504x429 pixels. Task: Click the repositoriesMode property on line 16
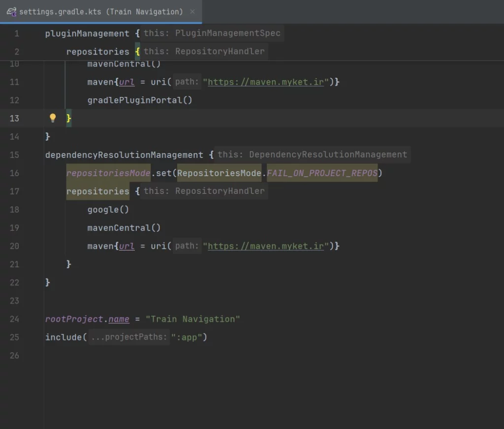(x=108, y=173)
